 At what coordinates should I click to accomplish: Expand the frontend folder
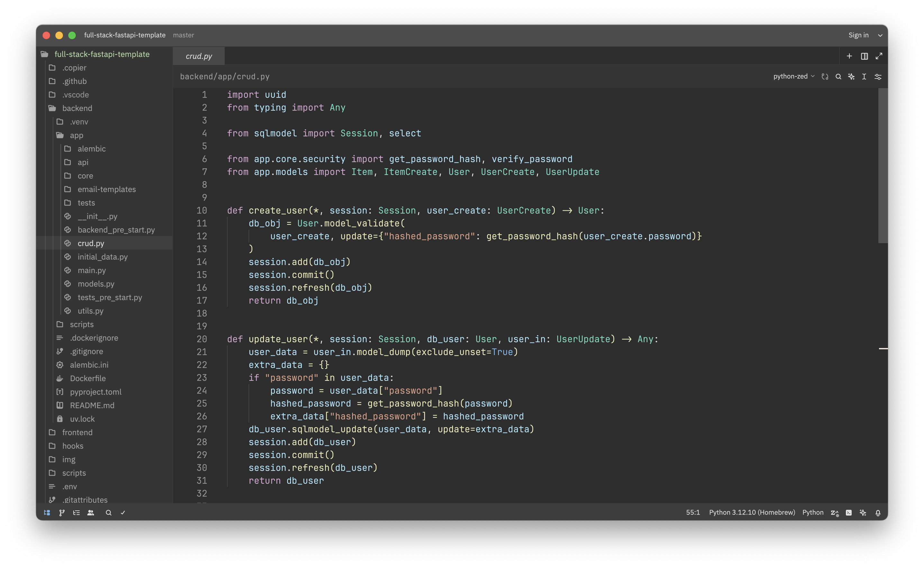[x=104, y=433]
